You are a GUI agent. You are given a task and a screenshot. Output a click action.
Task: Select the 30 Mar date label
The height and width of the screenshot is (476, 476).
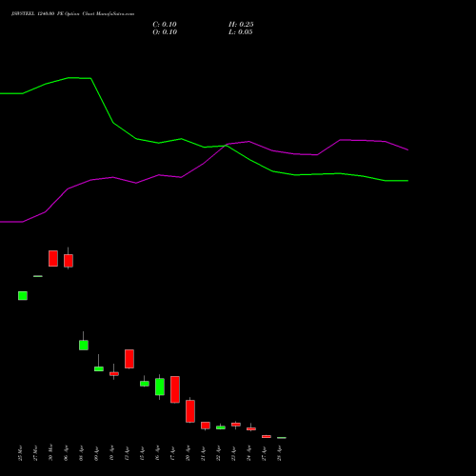pos(50,453)
